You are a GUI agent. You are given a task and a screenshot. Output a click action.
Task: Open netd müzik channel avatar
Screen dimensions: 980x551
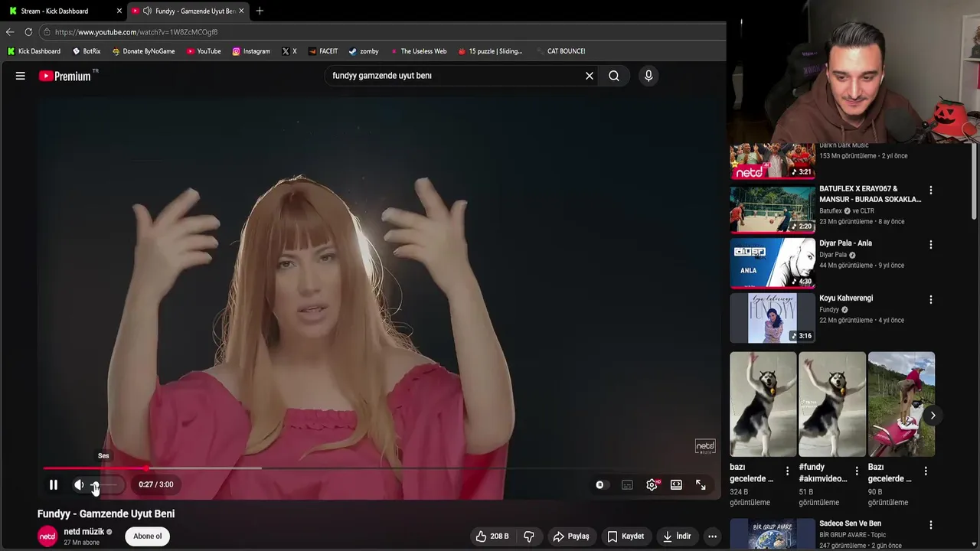click(x=47, y=536)
